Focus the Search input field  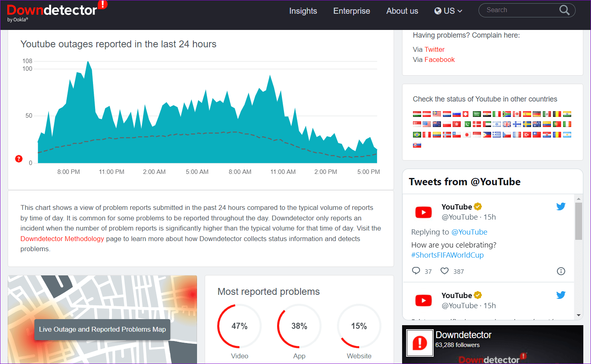click(x=520, y=10)
